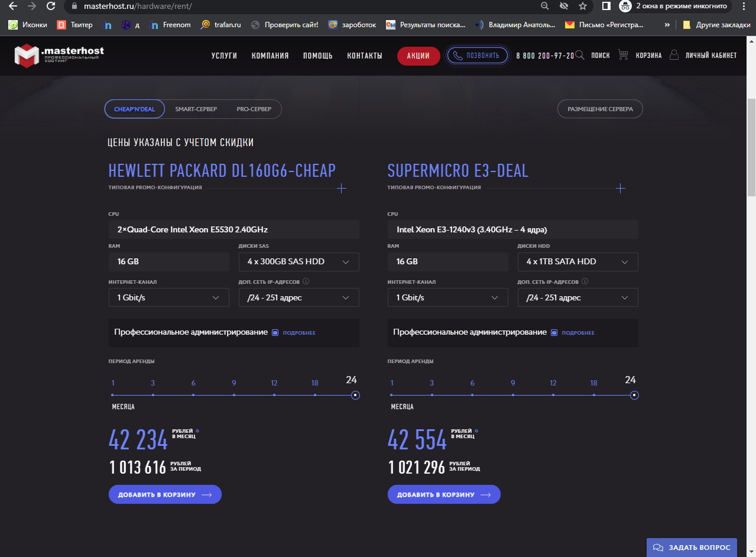Screen dimensions: 756x557
Task: Expand Hewlett Packard promo configuration plus
Action: 341,188
